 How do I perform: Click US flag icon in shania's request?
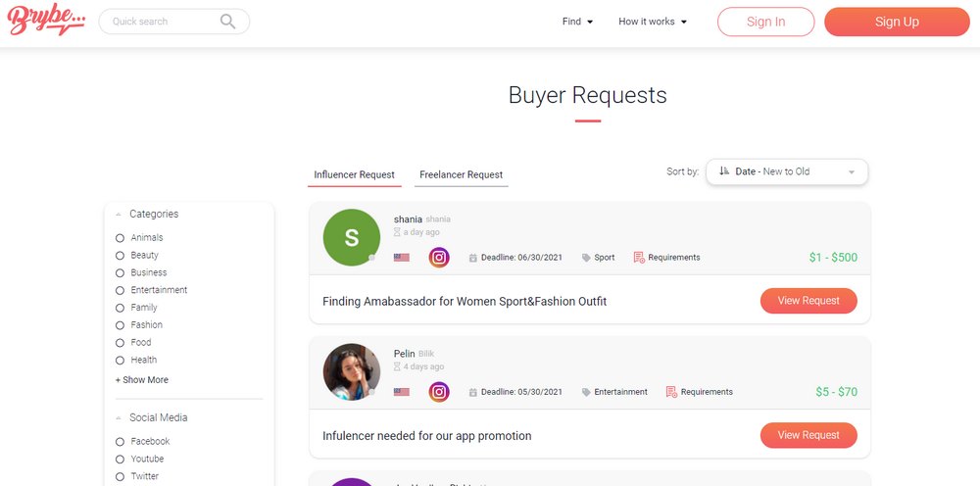(x=401, y=258)
